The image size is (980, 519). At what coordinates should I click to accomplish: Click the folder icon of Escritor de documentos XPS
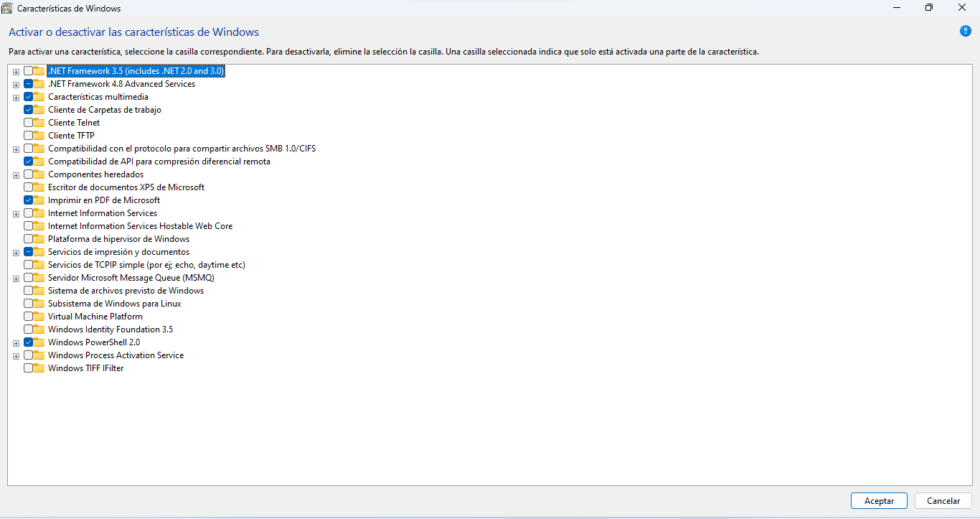39,187
